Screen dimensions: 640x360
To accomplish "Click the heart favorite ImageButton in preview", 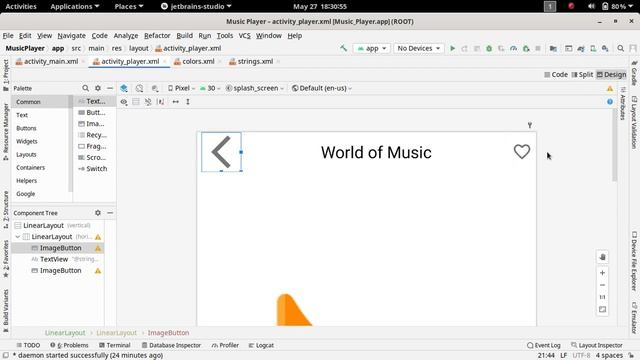I will [522, 152].
